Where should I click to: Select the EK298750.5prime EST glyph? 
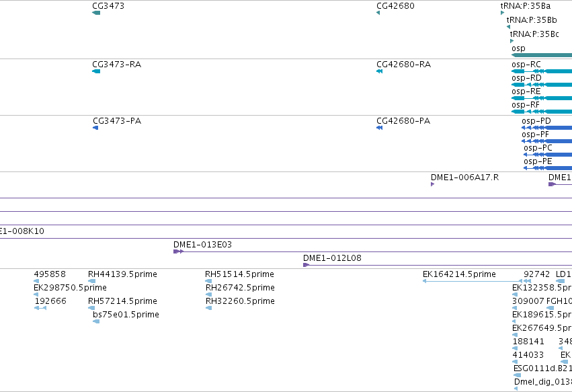tap(36, 295)
